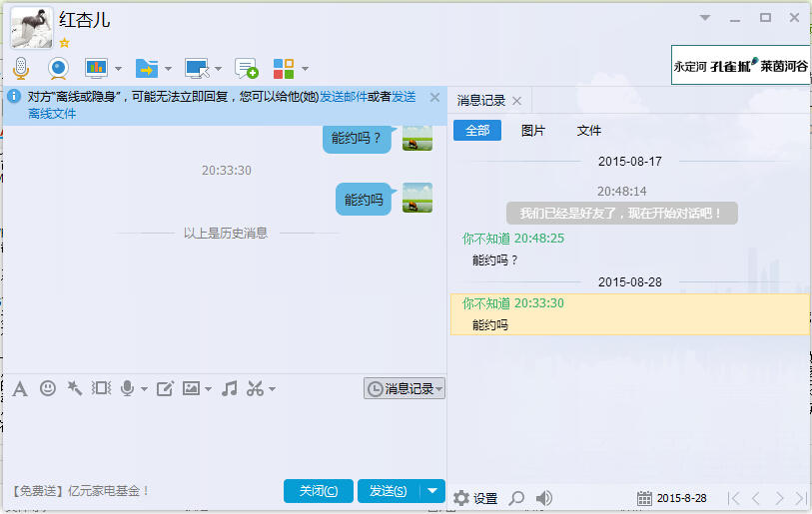
Task: Click the speaker icon in records panel
Action: 543,498
